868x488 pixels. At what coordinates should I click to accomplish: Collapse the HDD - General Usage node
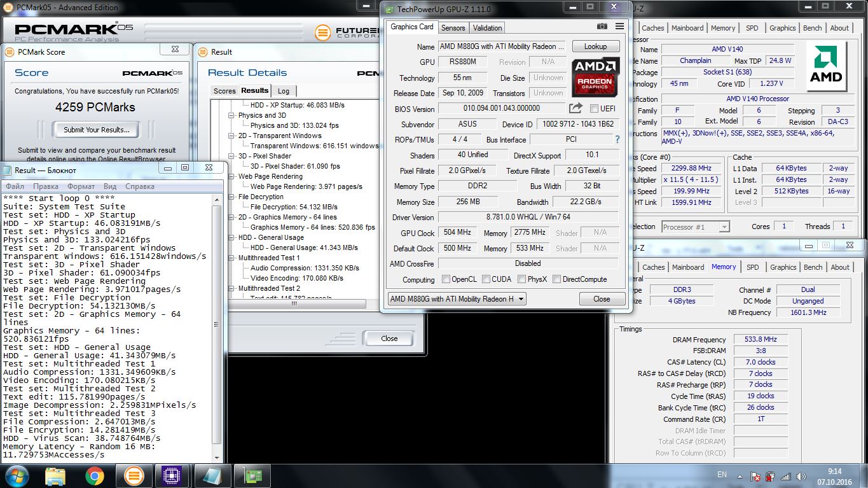tap(231, 237)
